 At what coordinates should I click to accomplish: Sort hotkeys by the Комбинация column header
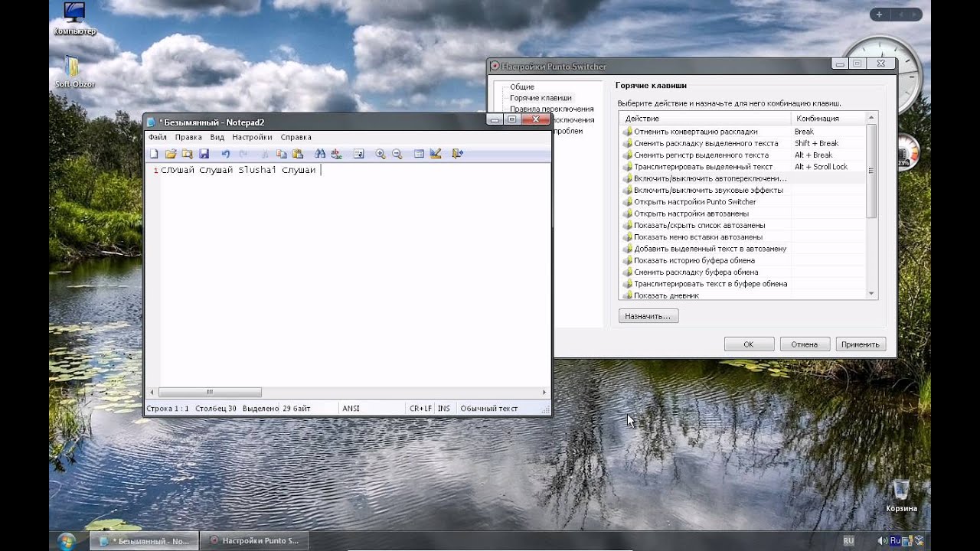[x=828, y=119]
